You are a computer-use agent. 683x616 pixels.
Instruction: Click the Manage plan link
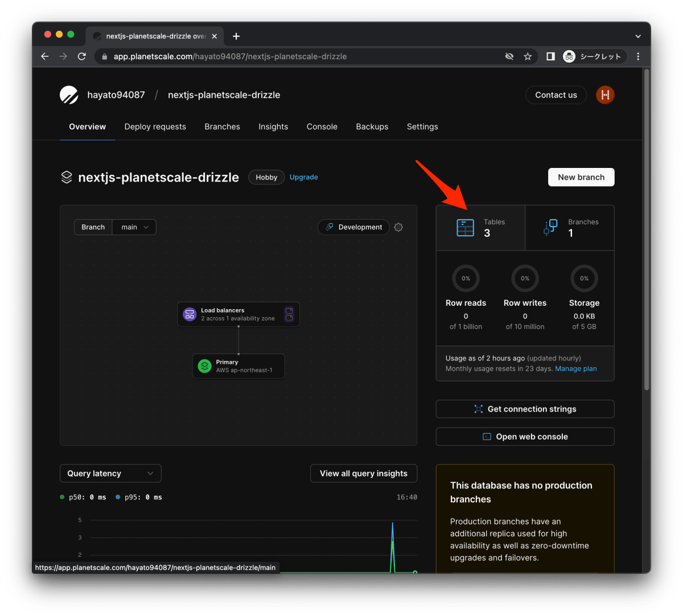pyautogui.click(x=576, y=369)
